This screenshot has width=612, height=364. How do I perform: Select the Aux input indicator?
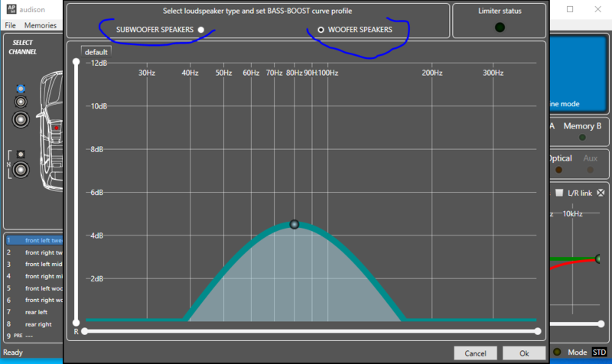590,170
